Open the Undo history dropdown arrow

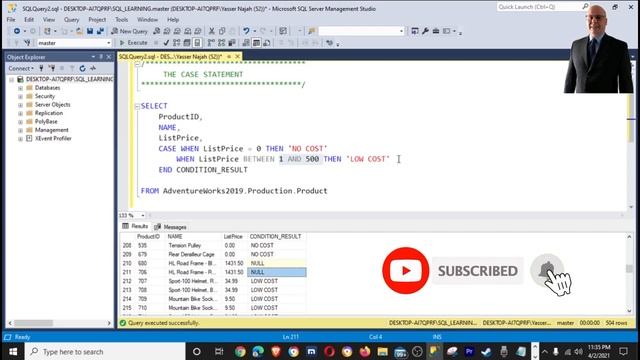coord(254,31)
